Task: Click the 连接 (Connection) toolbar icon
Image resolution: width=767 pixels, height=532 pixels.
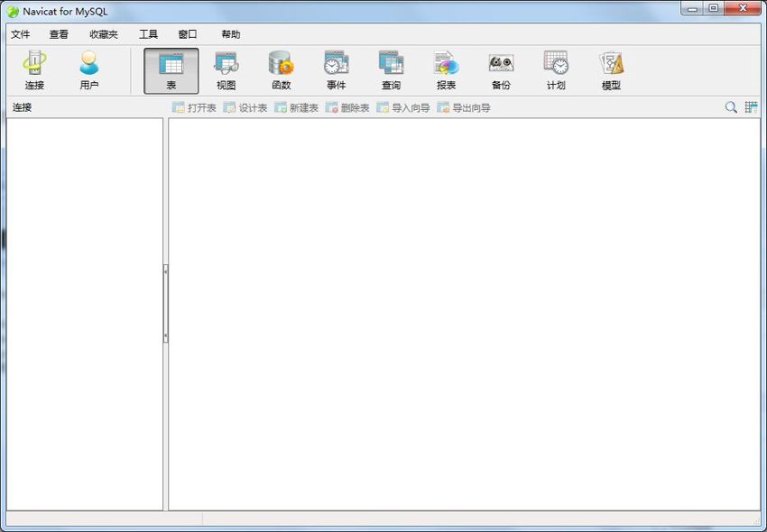Action: [x=34, y=71]
